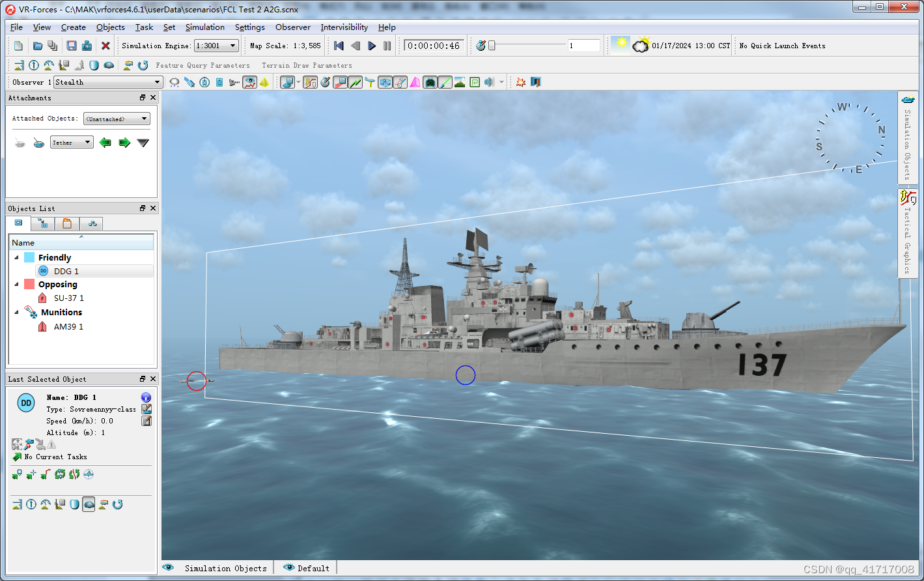The width and height of the screenshot is (924, 581).
Task: Open a scenario using the folder icon
Action: pos(38,46)
